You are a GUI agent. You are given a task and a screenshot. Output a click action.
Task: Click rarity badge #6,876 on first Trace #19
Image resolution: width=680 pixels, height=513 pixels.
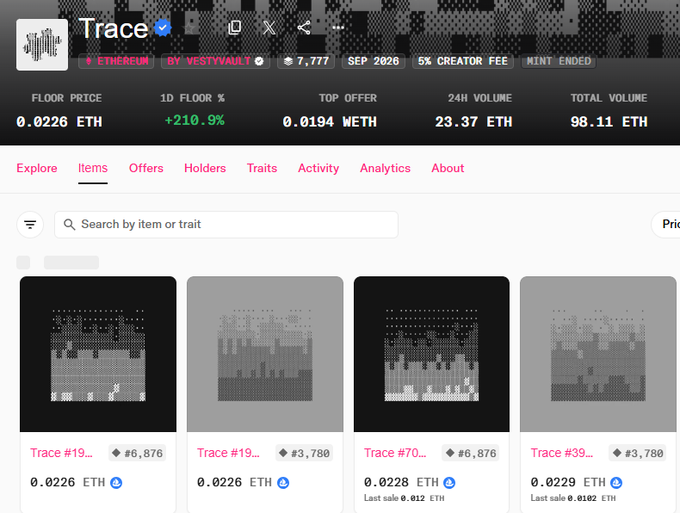click(137, 453)
